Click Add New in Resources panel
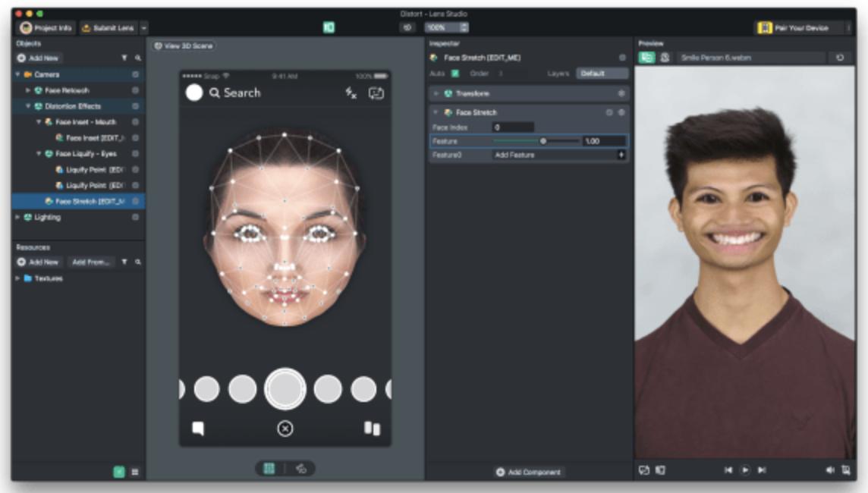This screenshot has width=868, height=493. coord(38,262)
